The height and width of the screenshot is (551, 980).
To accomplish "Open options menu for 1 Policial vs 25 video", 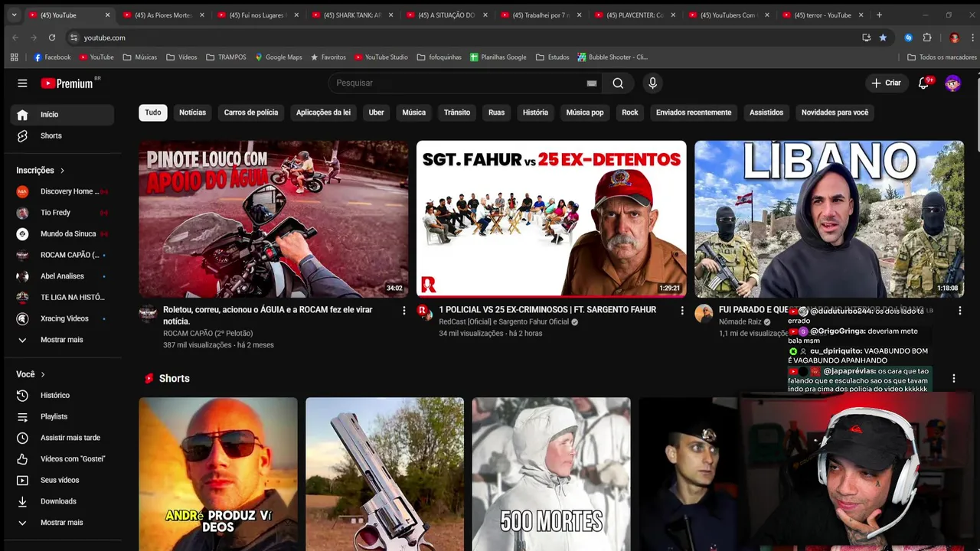I will point(682,311).
